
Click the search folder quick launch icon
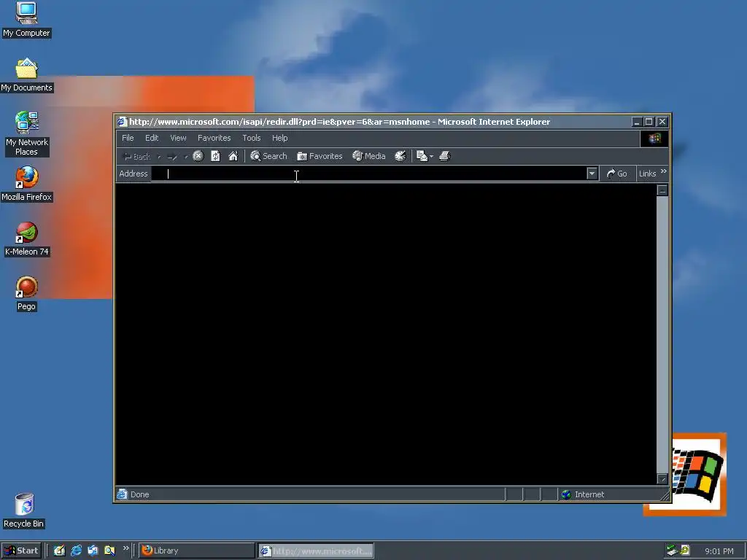pos(109,551)
